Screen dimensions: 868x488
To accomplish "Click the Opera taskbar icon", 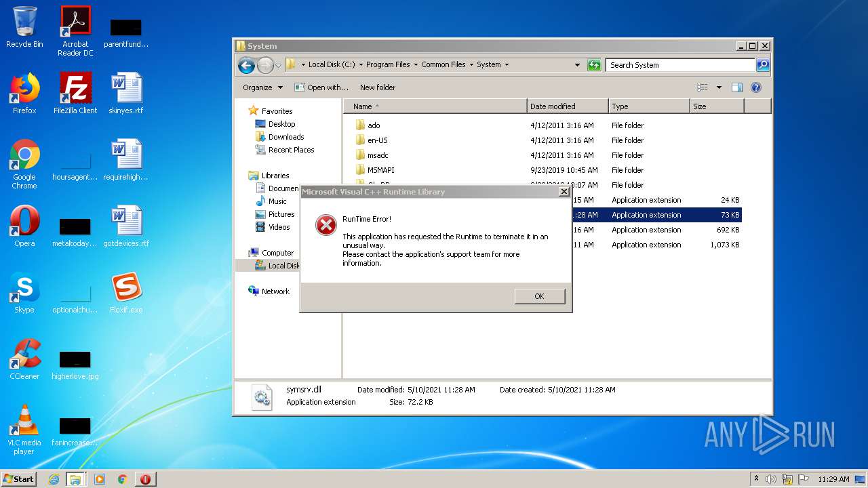I will point(145,479).
